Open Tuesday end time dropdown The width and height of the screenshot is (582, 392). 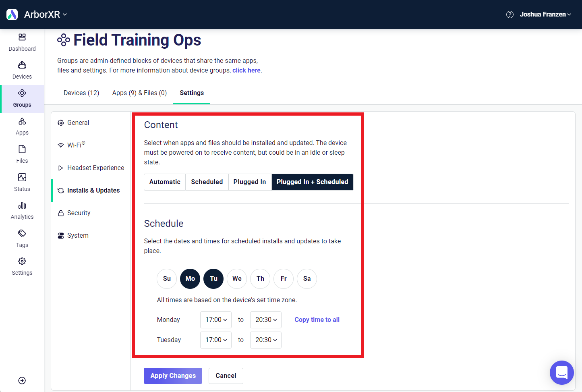point(266,340)
